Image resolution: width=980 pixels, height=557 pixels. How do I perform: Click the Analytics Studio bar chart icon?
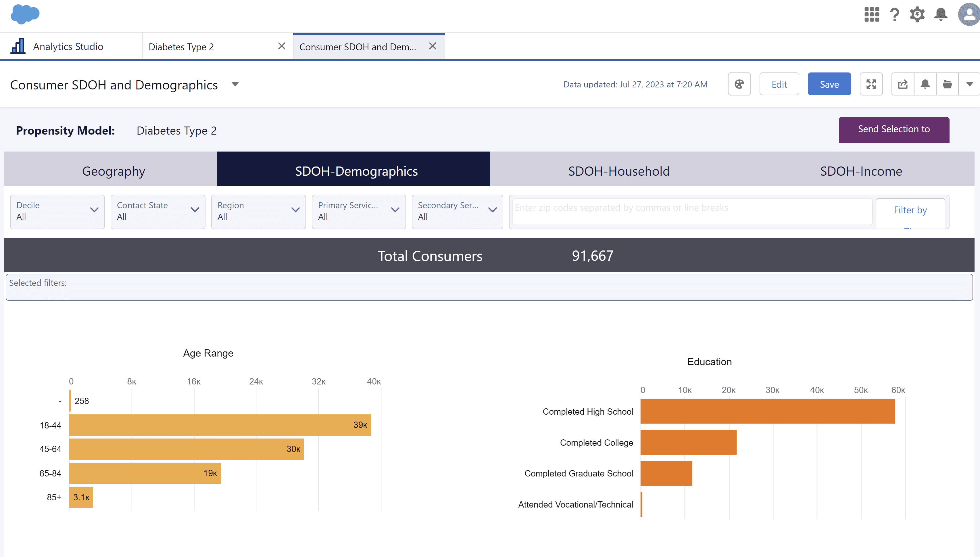pyautogui.click(x=18, y=46)
